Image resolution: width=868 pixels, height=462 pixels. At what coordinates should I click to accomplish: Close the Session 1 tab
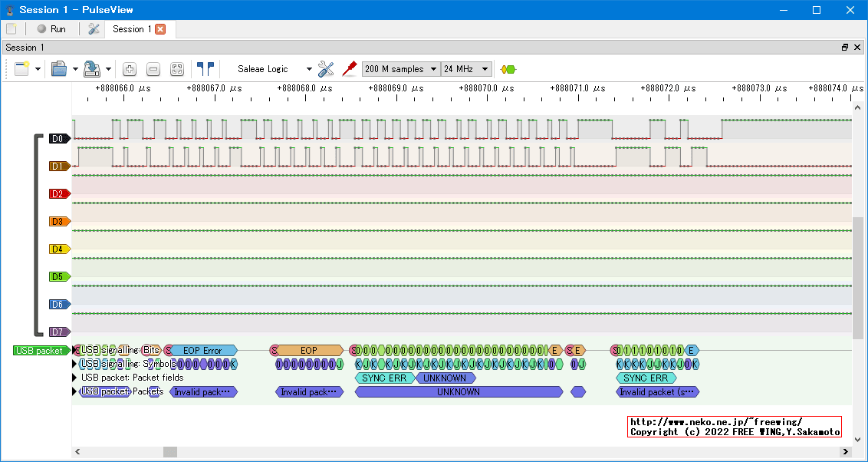(160, 29)
